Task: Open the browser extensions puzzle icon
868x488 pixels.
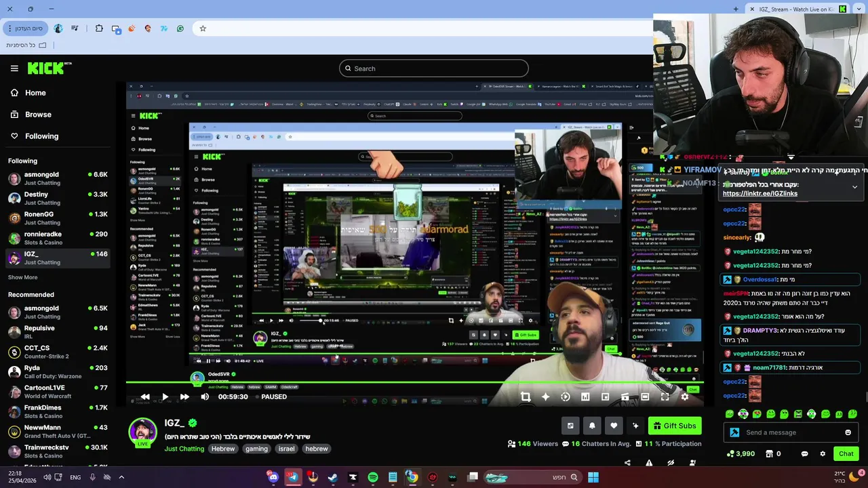Action: (99, 28)
